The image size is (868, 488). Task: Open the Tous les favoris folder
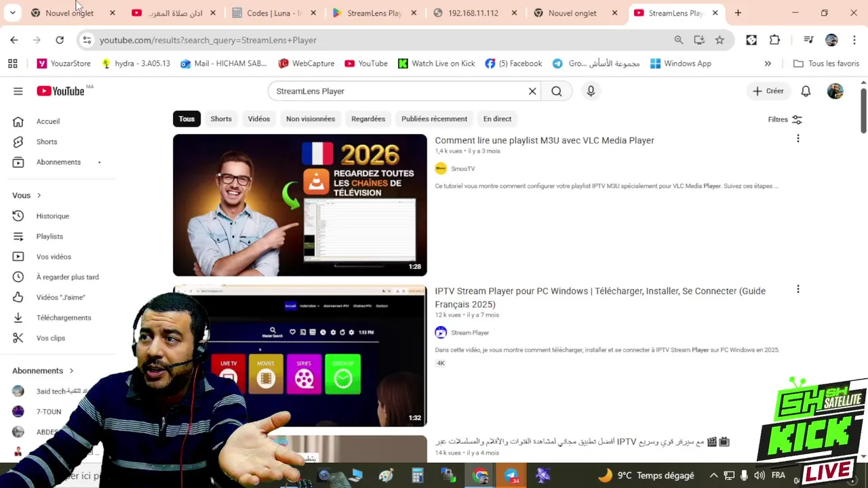[x=826, y=64]
